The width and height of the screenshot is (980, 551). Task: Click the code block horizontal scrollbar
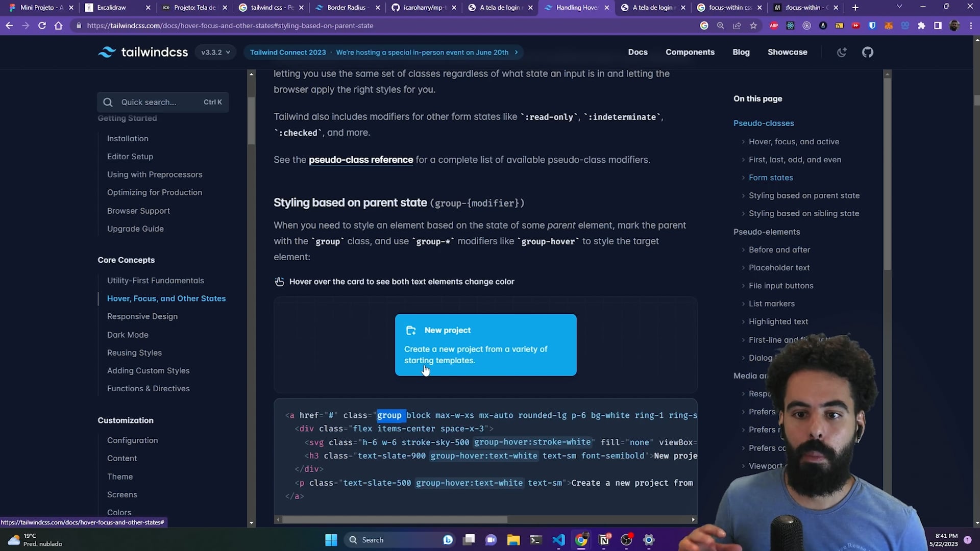click(x=395, y=519)
